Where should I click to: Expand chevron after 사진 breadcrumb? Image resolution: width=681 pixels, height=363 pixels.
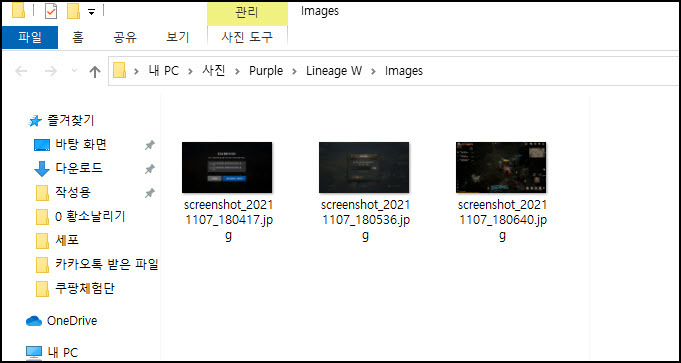[x=237, y=71]
